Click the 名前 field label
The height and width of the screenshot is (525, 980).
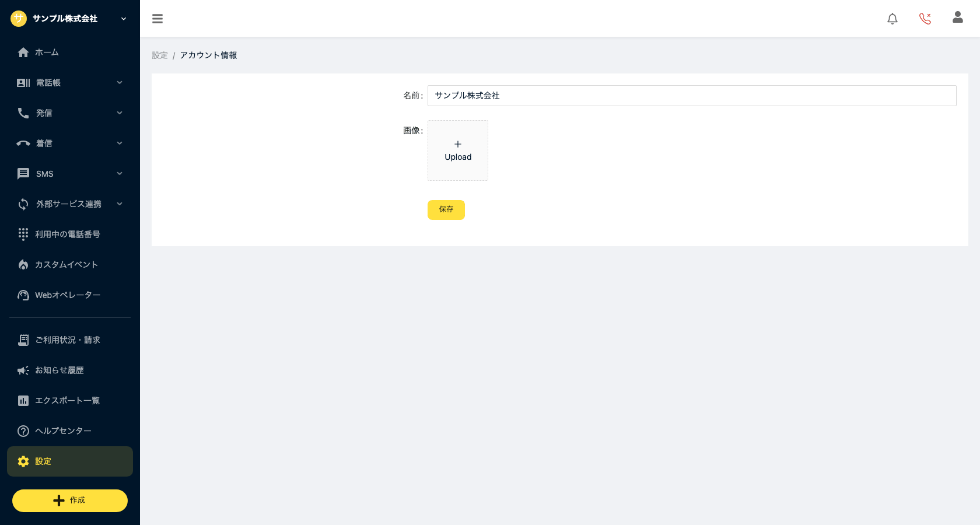click(413, 96)
